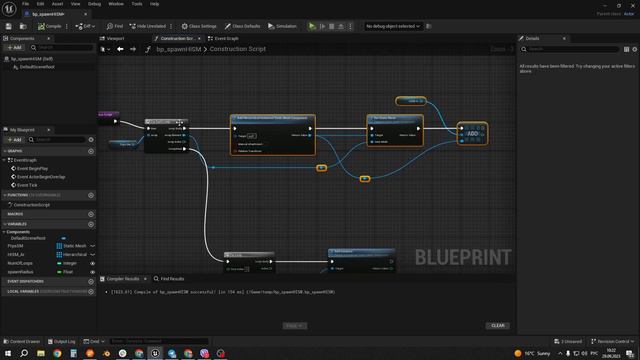Open Windows Start menu
Screen dimensions: 640x360
8,353
